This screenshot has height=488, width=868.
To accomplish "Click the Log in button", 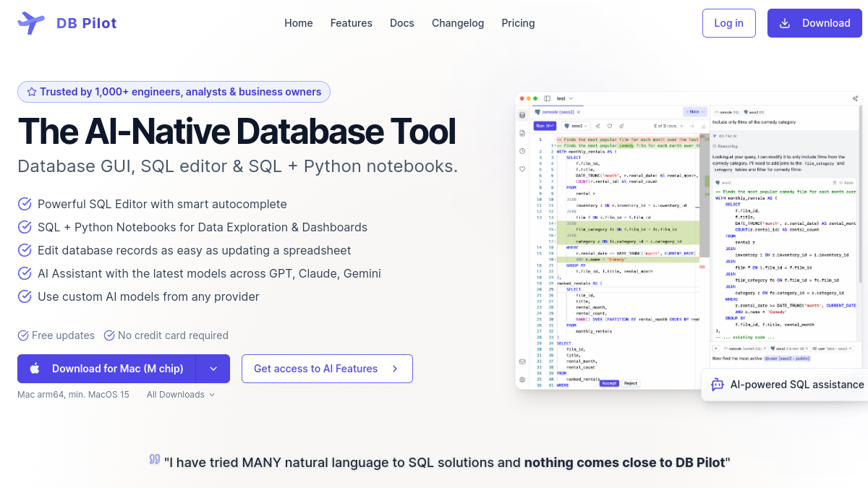I will (729, 23).
